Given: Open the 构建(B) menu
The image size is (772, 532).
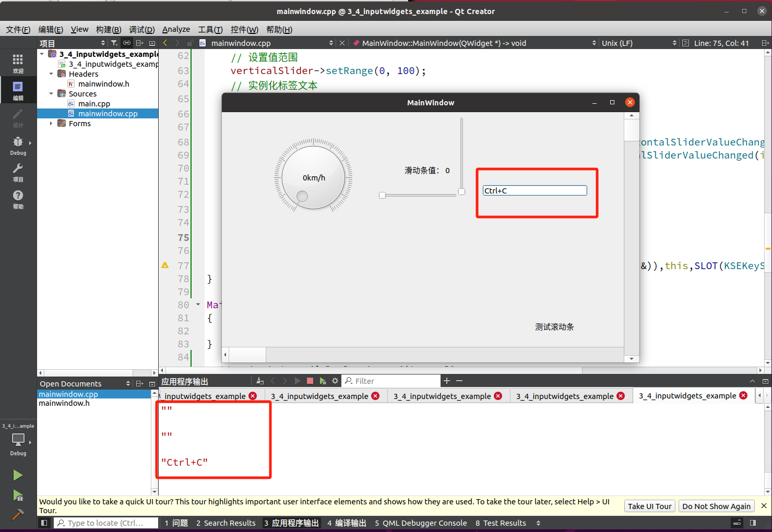Looking at the screenshot, I should coord(109,29).
